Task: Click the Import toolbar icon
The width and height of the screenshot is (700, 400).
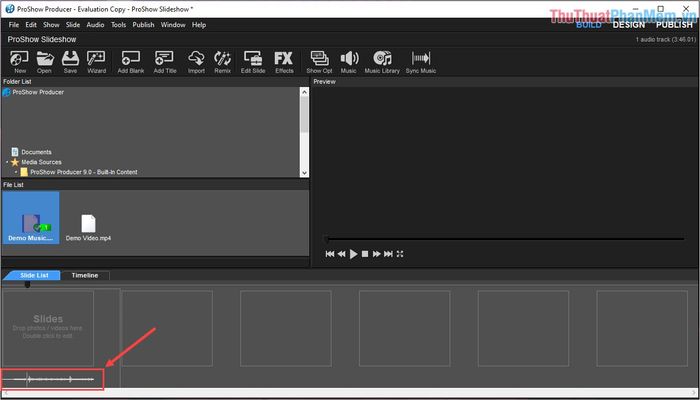Action: [x=196, y=62]
